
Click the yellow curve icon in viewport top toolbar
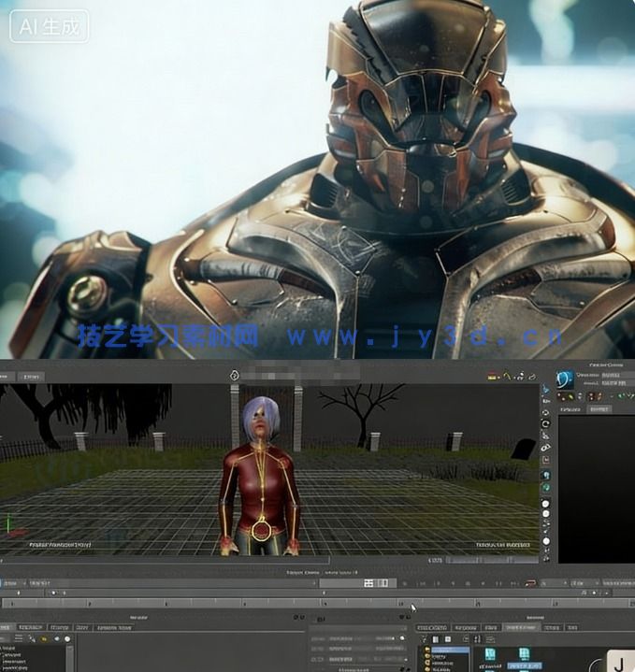(508, 377)
